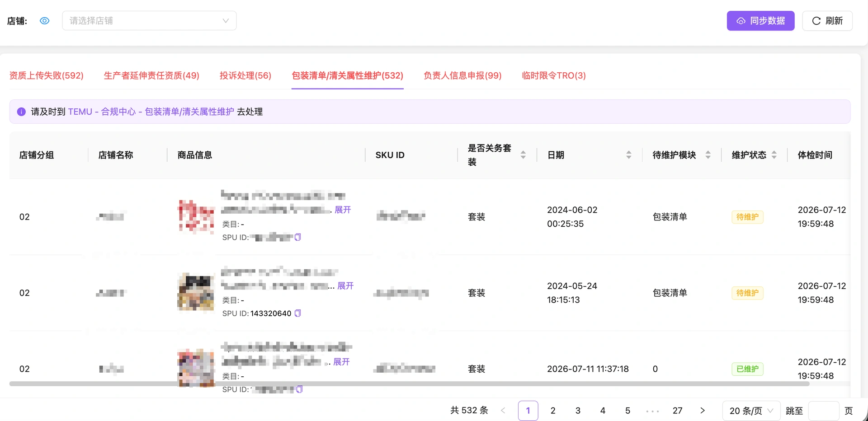
Task: Expand product title of 2026-07-11 row
Action: 341,362
